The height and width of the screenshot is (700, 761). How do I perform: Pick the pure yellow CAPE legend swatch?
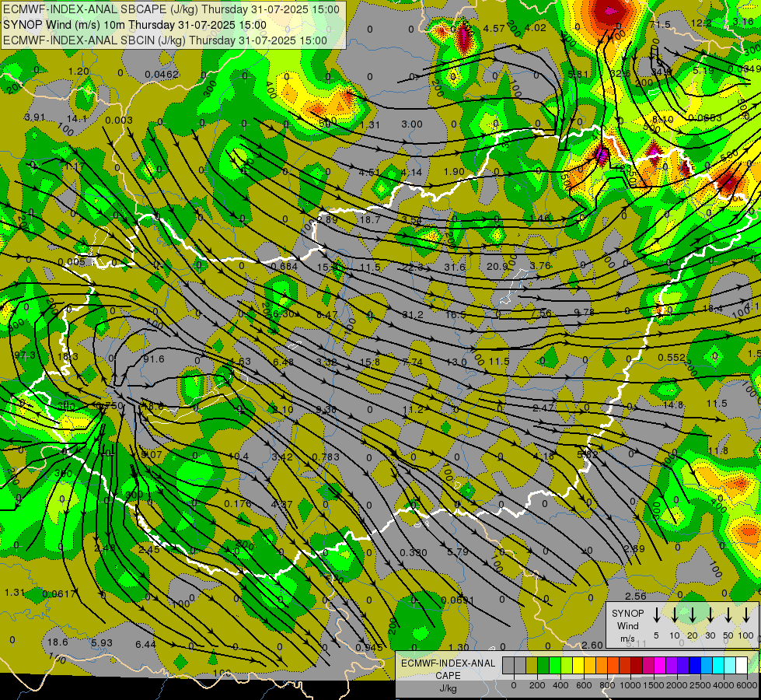pos(578,666)
